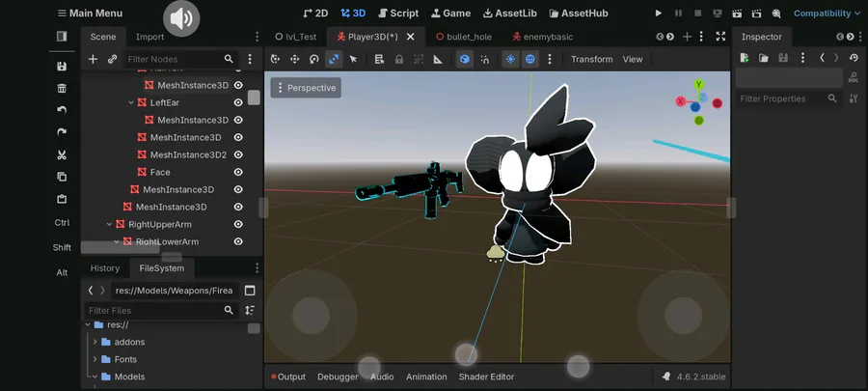Viewport: 868px width, 391px height.
Task: Click the Copy icon in left sidebar
Action: click(x=62, y=177)
